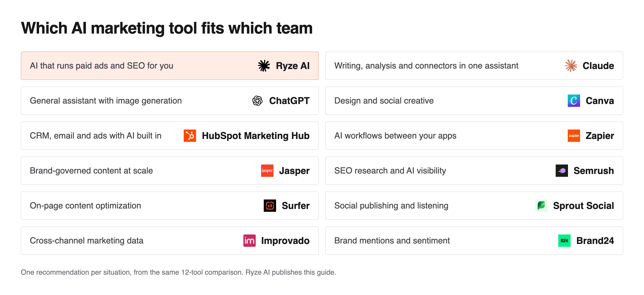Select 'Social publishing and listening' text
644x295 pixels.
point(391,206)
